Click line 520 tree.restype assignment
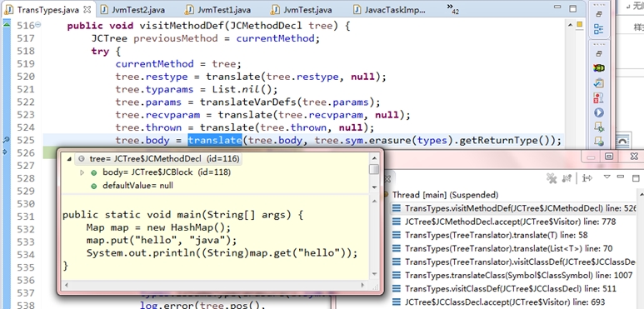 (x=251, y=77)
